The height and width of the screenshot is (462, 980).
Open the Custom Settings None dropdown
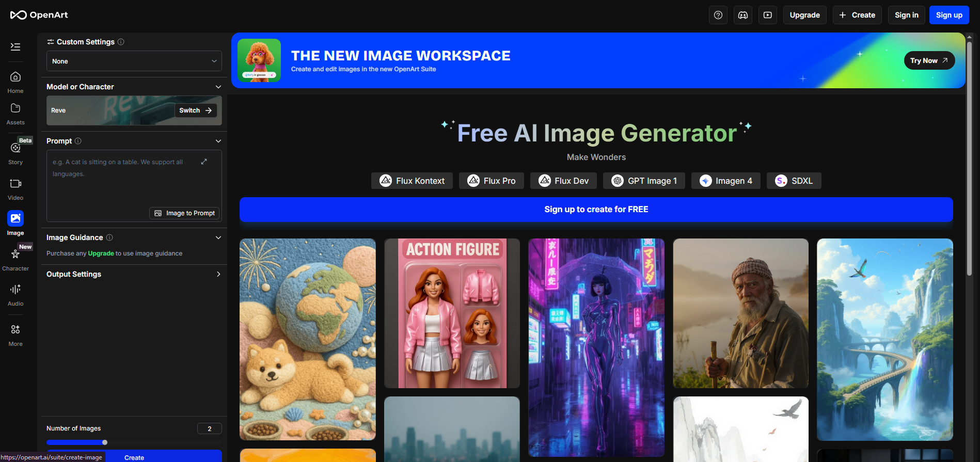point(134,61)
